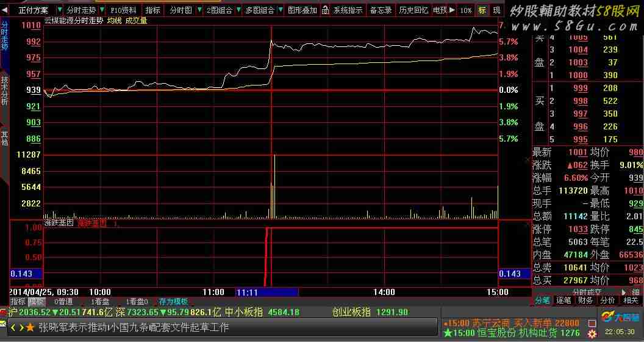Click red 涨跌基因 indicator label
This screenshot has height=342, width=644.
point(92,223)
